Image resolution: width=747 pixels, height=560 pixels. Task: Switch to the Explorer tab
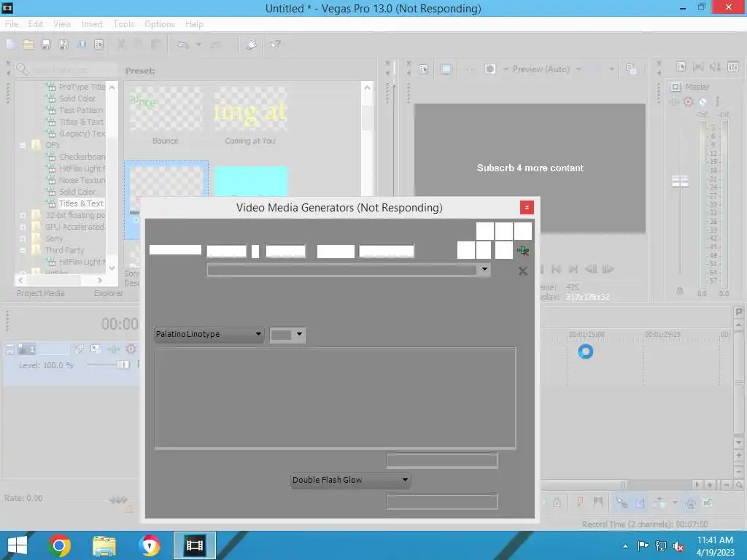108,293
